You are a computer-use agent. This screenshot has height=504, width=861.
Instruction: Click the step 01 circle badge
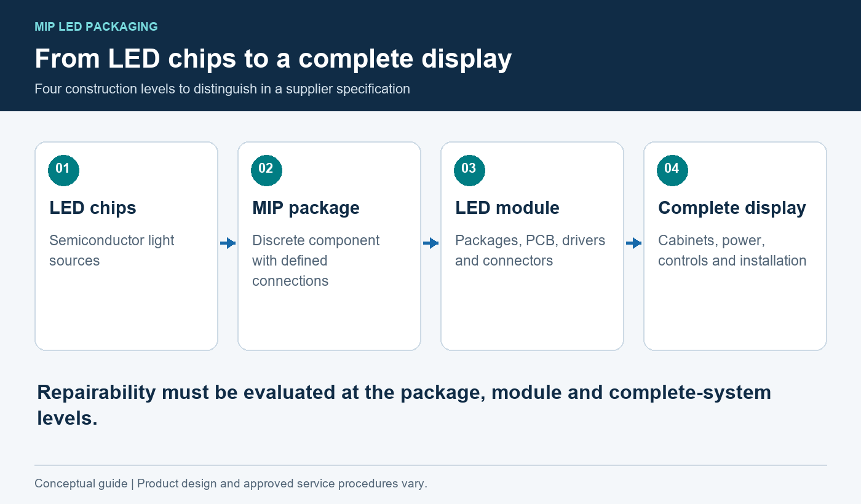coord(63,170)
